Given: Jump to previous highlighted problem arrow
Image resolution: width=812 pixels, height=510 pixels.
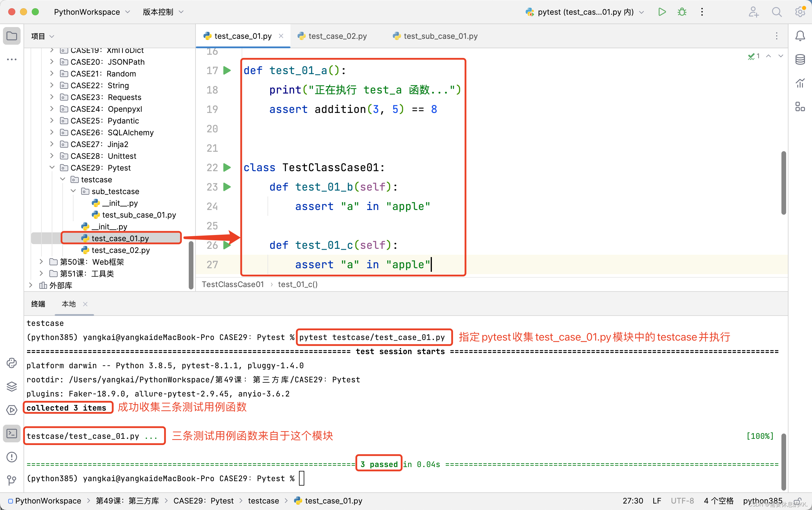Looking at the screenshot, I should [x=768, y=56].
